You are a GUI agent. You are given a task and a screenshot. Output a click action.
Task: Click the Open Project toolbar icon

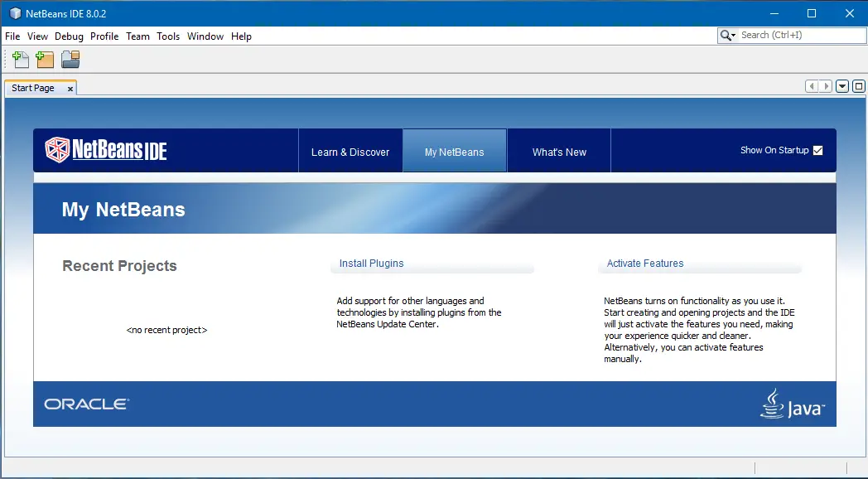70,59
